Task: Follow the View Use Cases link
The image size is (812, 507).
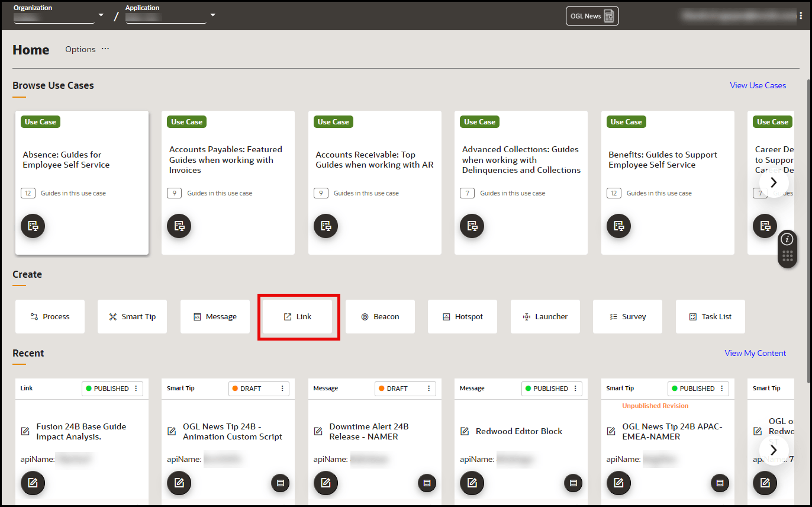Action: point(758,85)
